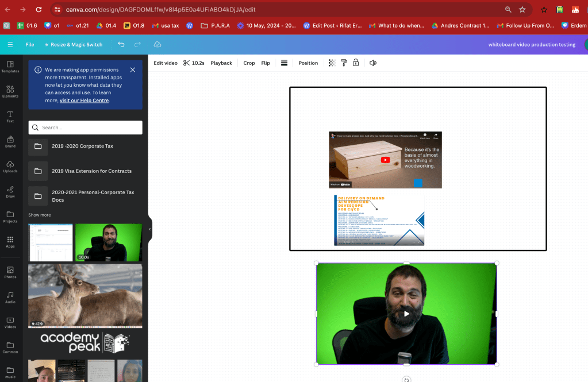588x382 pixels.
Task: Lock the selected element
Action: [356, 63]
